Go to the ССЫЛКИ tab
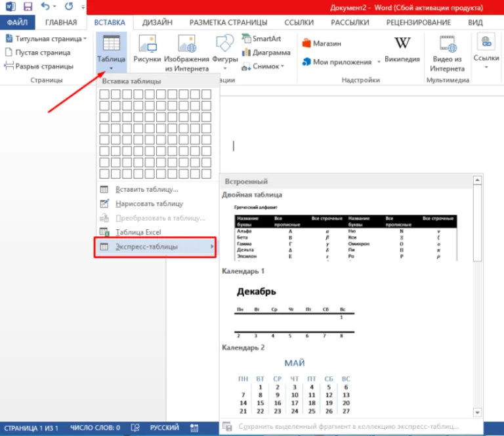This screenshot has height=436, width=504. click(299, 22)
